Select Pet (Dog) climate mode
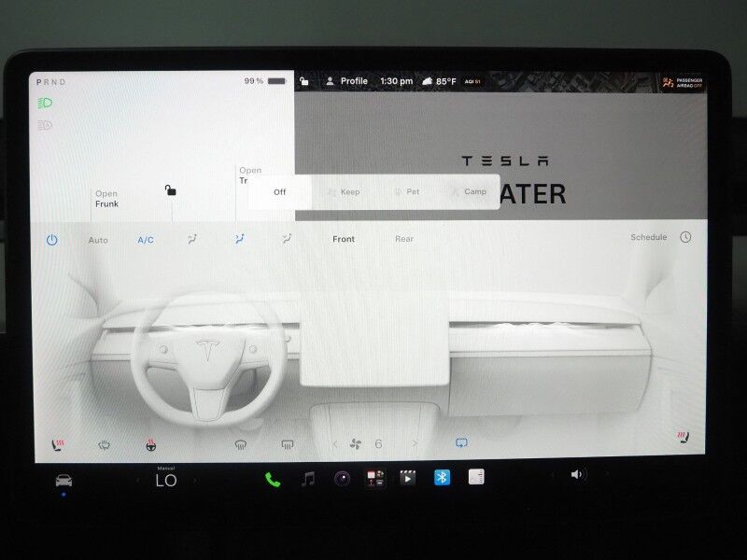This screenshot has height=560, width=747. point(407,192)
